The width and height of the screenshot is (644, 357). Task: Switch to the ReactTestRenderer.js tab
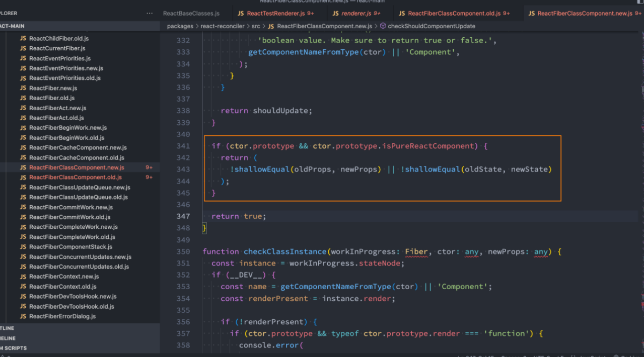click(276, 13)
